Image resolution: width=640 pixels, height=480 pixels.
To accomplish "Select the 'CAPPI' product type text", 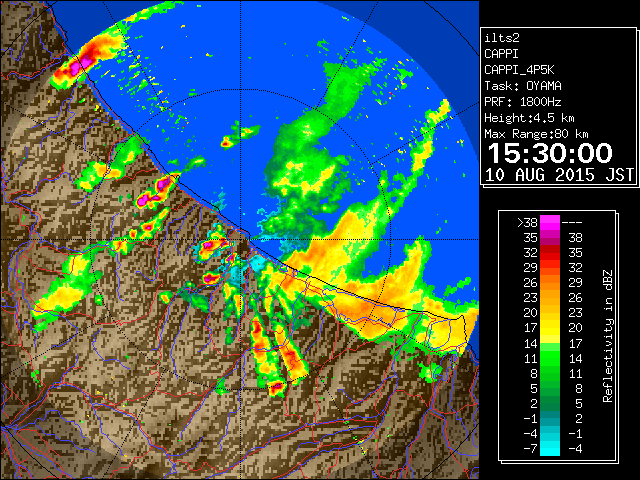I will click(x=501, y=54).
